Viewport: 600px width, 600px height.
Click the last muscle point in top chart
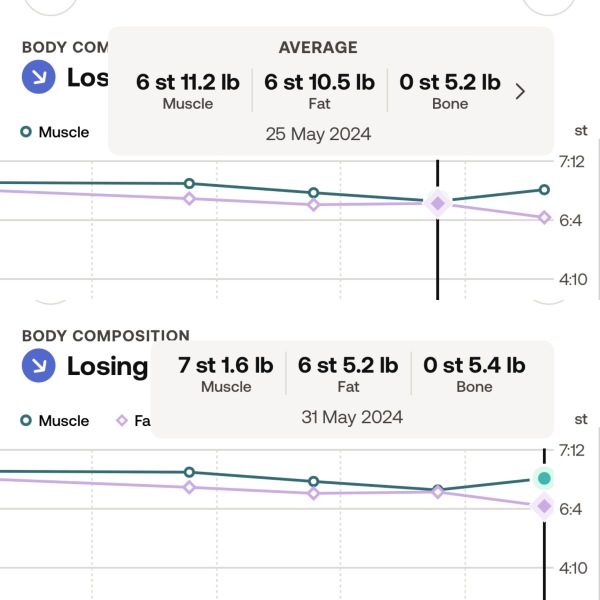pos(544,189)
